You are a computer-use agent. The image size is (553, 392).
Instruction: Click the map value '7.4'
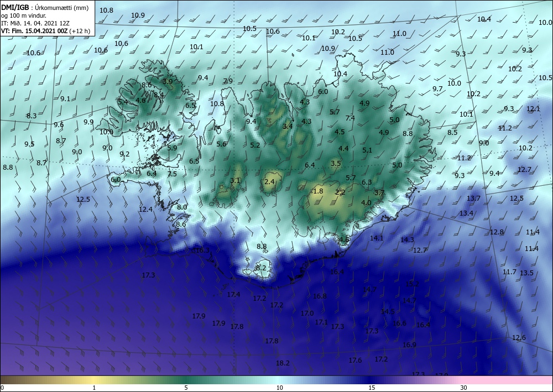click(350, 118)
